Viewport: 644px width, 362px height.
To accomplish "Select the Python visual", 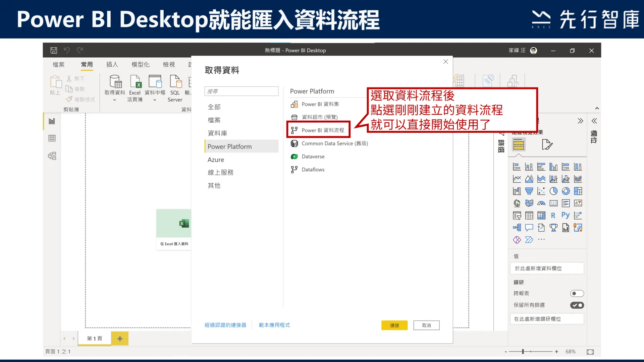I will (566, 215).
